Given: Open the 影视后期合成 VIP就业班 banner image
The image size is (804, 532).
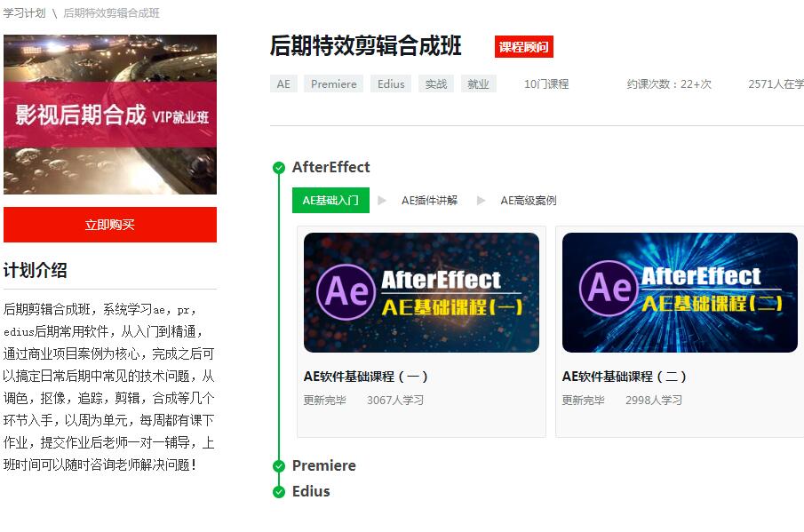Looking at the screenshot, I should point(110,115).
